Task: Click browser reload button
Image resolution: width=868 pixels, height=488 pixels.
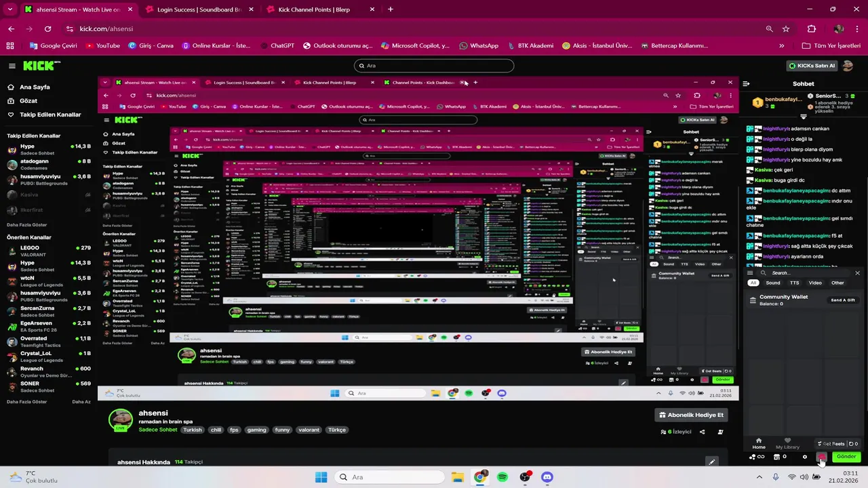Action: 47,29
